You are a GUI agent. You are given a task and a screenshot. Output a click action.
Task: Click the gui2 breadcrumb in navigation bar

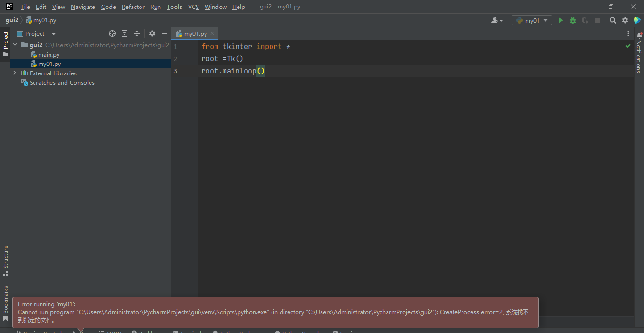click(x=12, y=20)
